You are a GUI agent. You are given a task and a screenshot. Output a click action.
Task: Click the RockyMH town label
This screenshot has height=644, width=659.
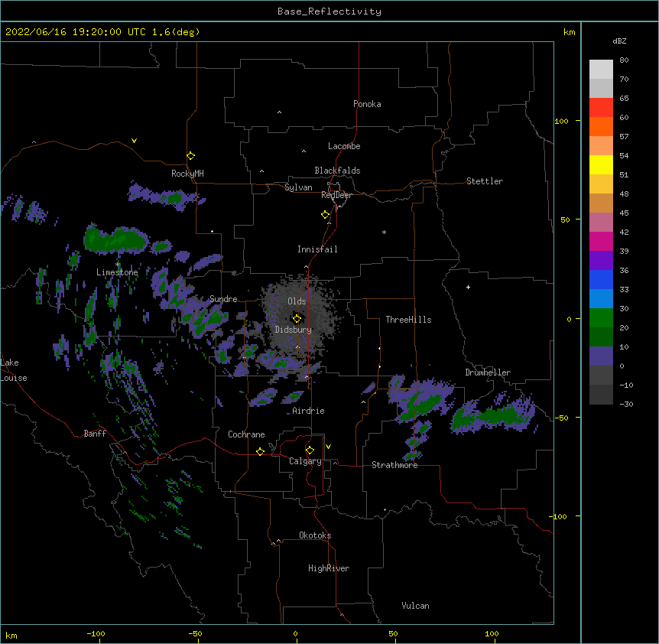(x=187, y=174)
